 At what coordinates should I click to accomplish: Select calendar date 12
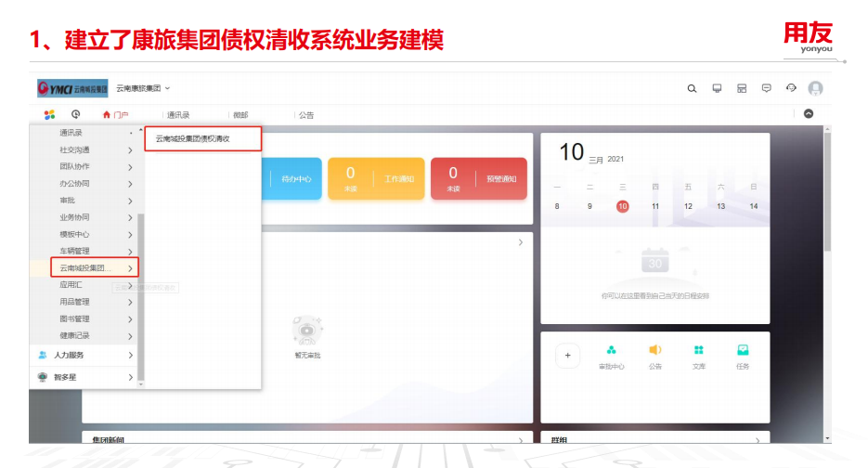[688, 206]
